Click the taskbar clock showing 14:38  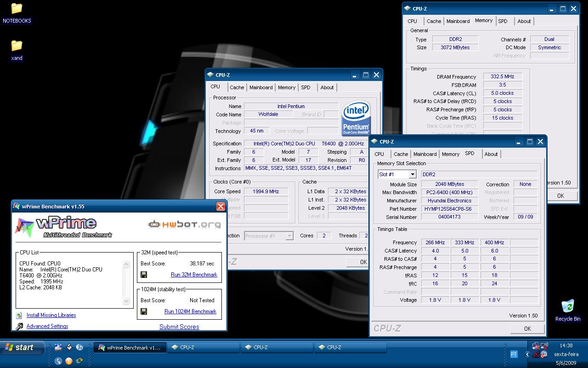[566, 345]
